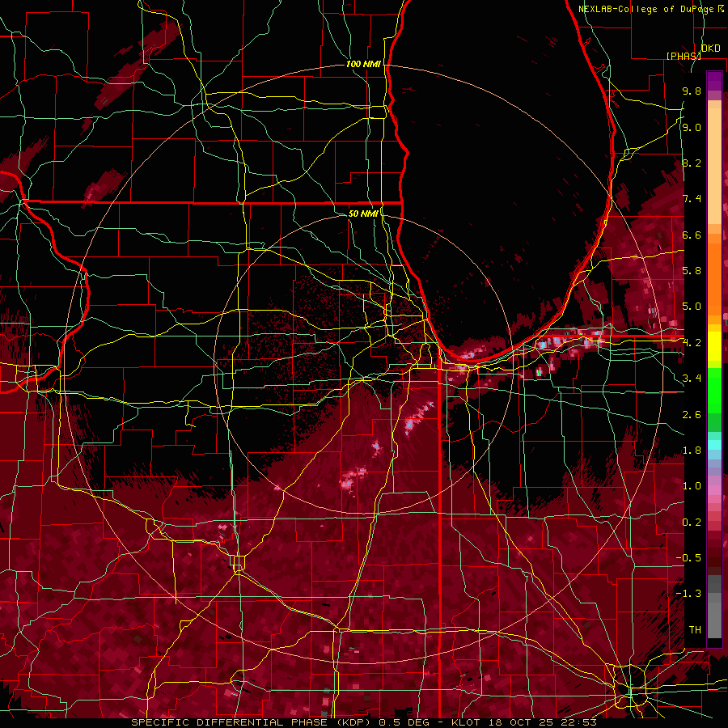Select the cyan band of the color scale

pyautogui.click(x=714, y=445)
